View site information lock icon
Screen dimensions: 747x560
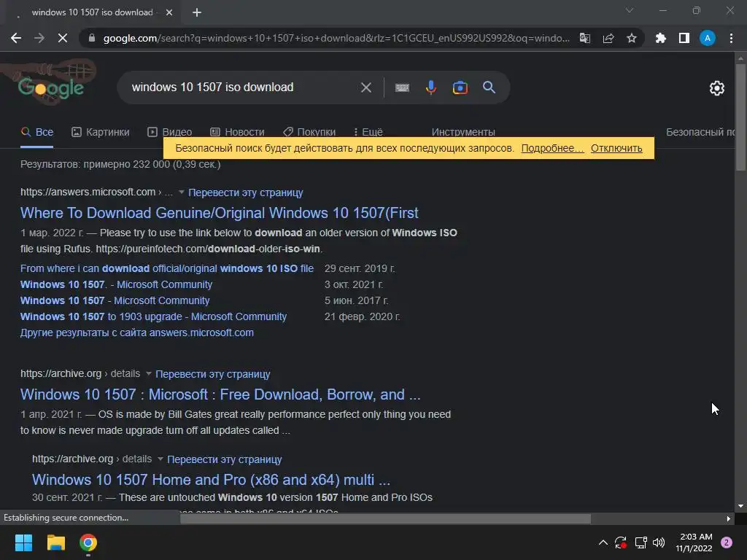pyautogui.click(x=92, y=38)
